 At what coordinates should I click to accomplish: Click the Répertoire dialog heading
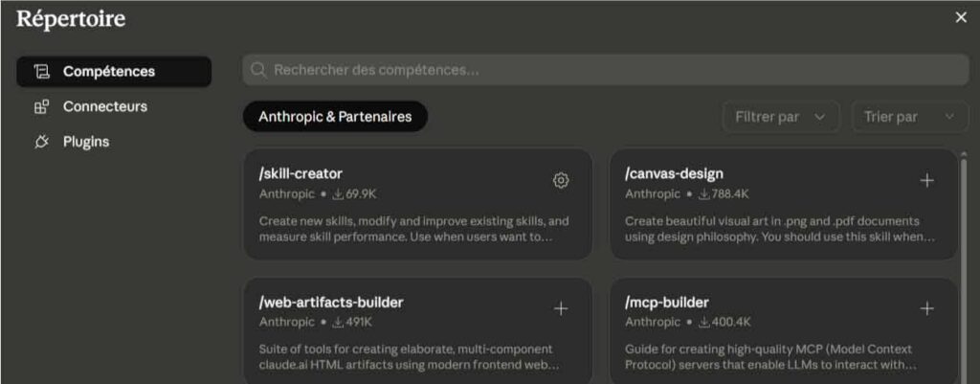coord(71,19)
